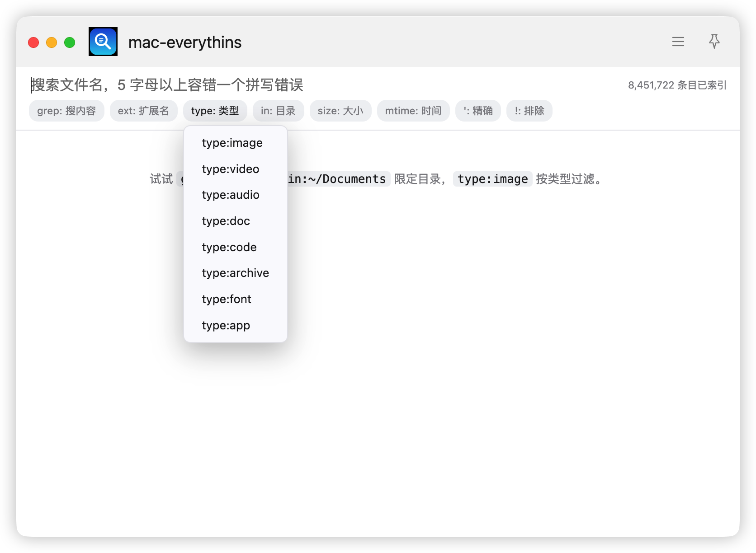Maximize the window with green button
This screenshot has height=553, width=756.
click(70, 42)
